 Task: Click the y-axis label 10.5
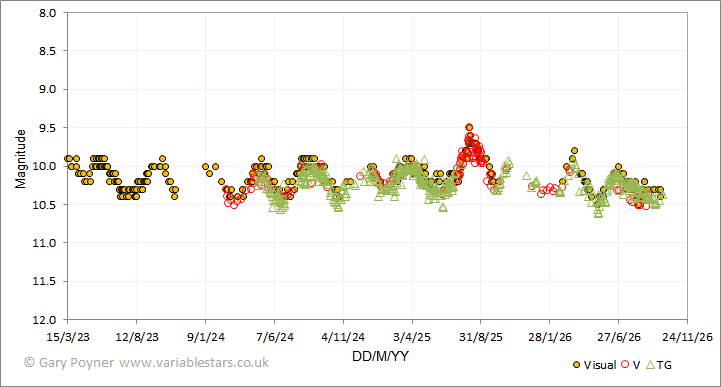pos(45,205)
